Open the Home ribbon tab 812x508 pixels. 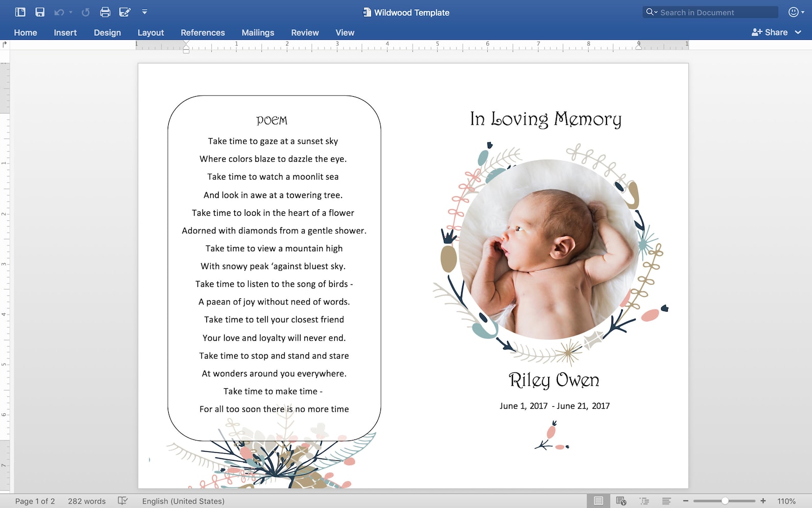pos(26,32)
